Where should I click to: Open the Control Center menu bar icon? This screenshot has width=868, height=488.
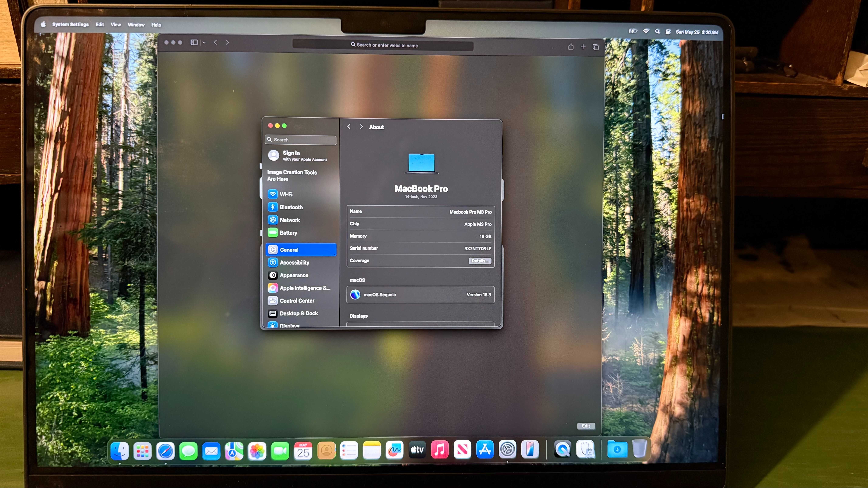click(668, 32)
